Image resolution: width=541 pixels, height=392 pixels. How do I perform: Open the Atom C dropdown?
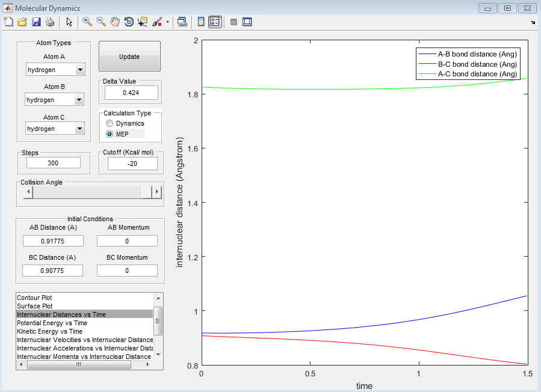[80, 129]
